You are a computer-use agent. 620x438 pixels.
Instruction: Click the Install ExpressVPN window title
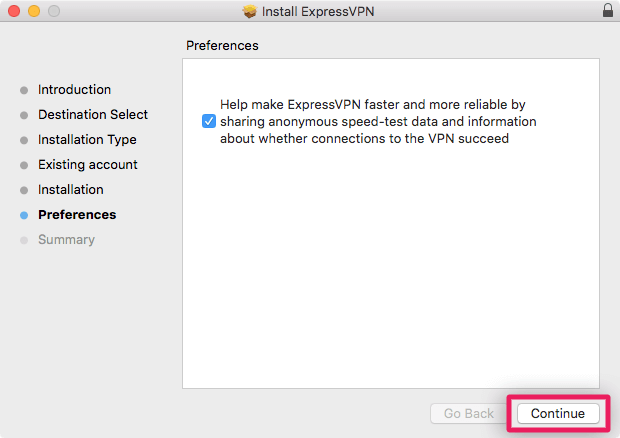tap(318, 11)
